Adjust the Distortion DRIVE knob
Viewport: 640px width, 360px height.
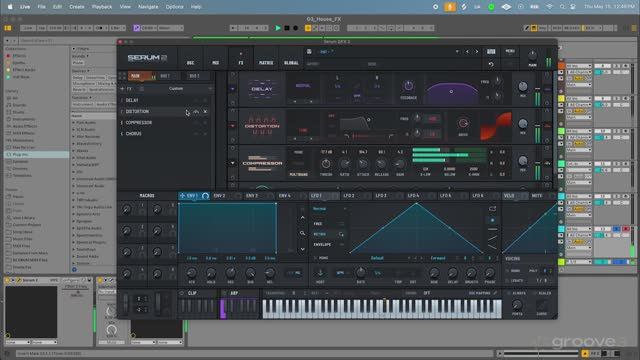463,123
